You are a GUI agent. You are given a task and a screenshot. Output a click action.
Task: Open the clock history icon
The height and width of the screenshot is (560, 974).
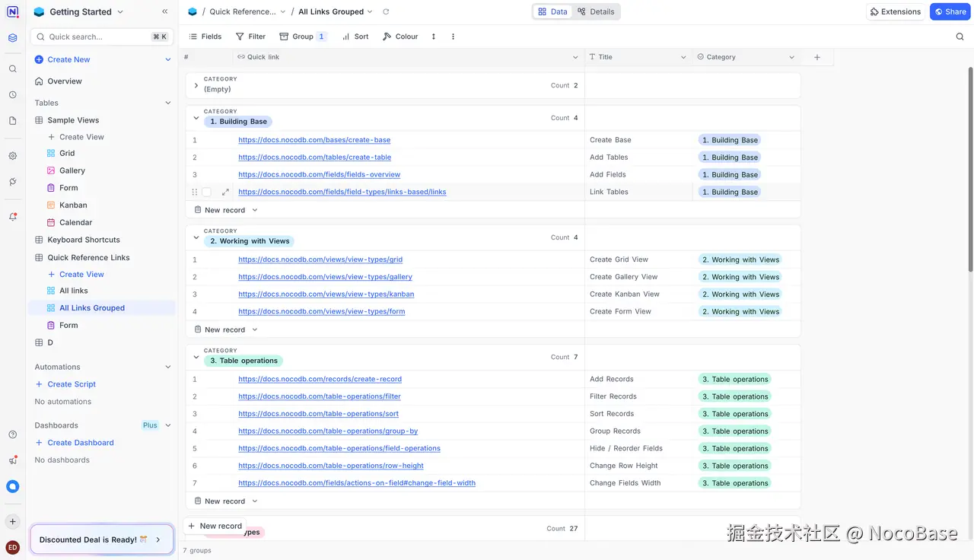click(12, 95)
